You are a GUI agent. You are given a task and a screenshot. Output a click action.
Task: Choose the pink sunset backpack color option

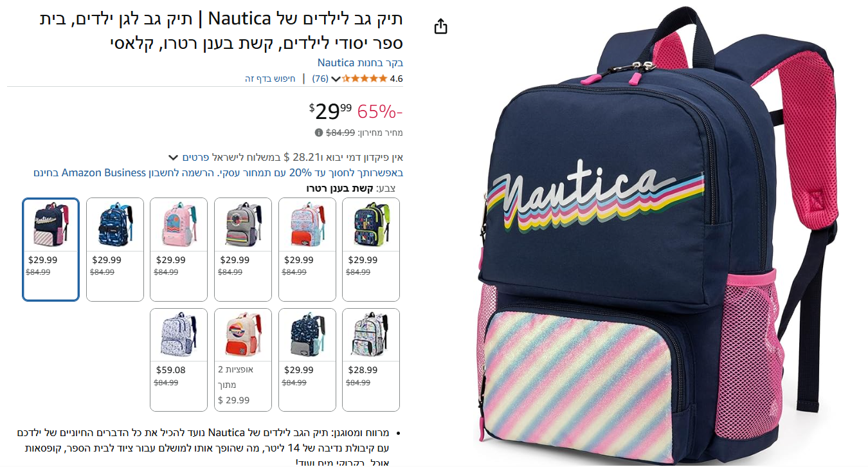point(179,249)
